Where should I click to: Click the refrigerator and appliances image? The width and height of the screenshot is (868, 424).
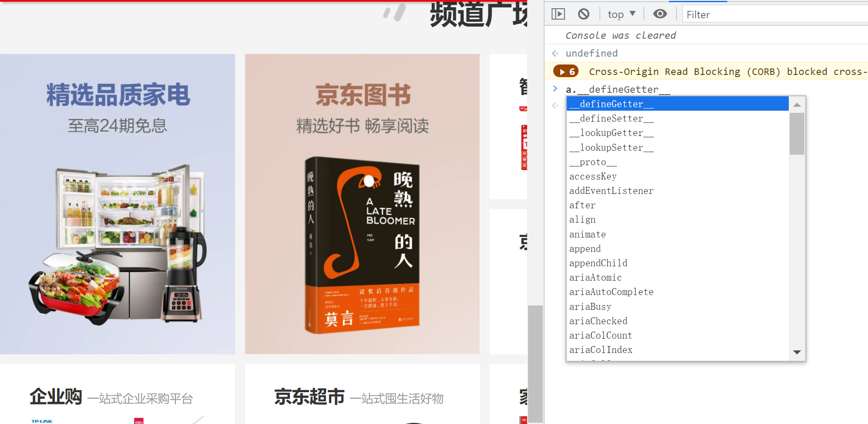(118, 244)
